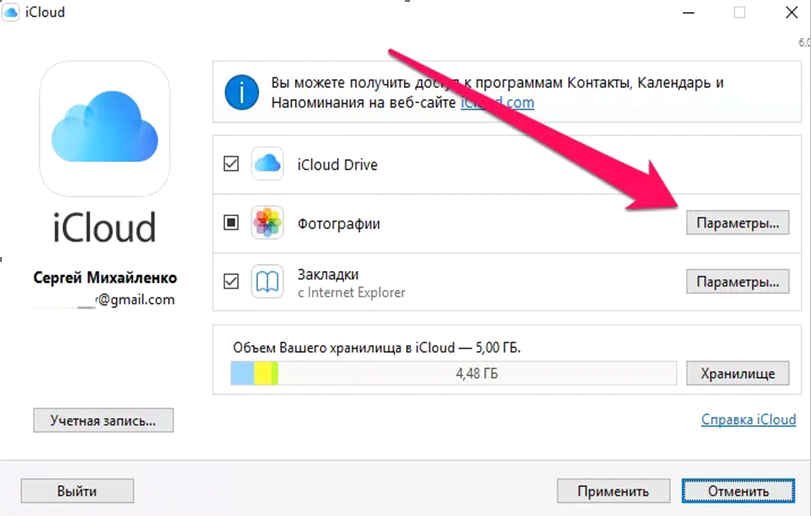Screen dimensions: 812x516
Task: Click the yellow storage segment
Action: point(263,374)
